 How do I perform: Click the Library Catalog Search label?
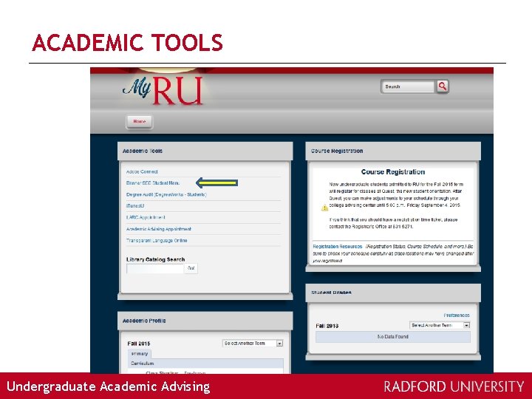point(155,259)
